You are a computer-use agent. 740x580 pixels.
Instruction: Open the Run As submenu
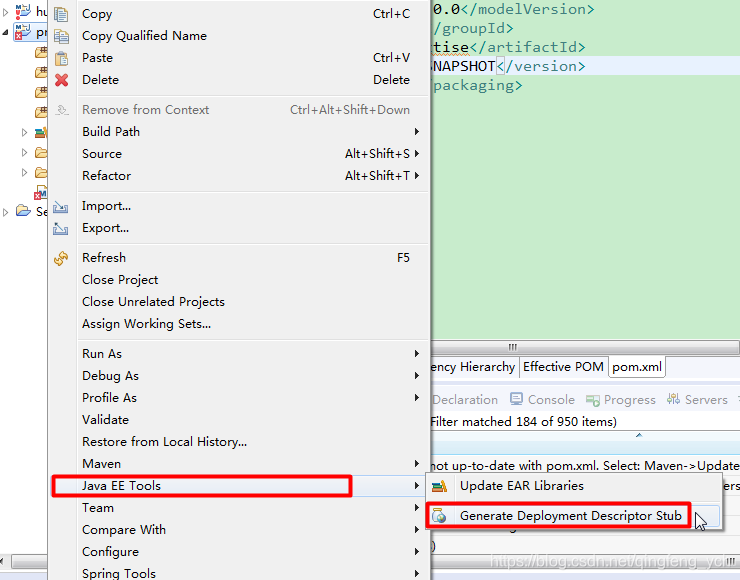[240, 354]
